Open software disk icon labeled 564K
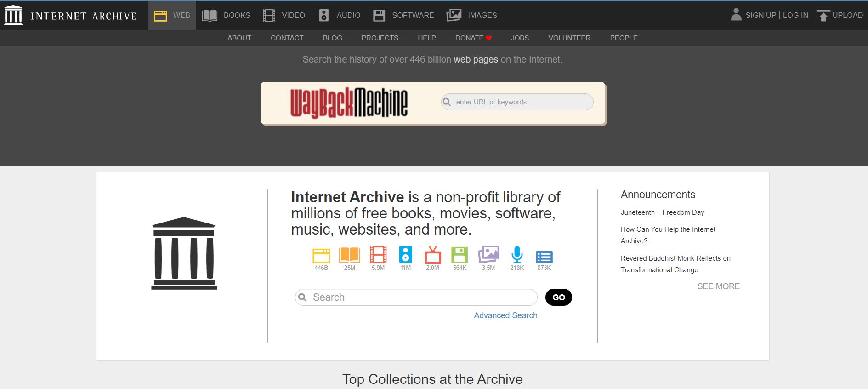This screenshot has height=389, width=868. coord(460,255)
